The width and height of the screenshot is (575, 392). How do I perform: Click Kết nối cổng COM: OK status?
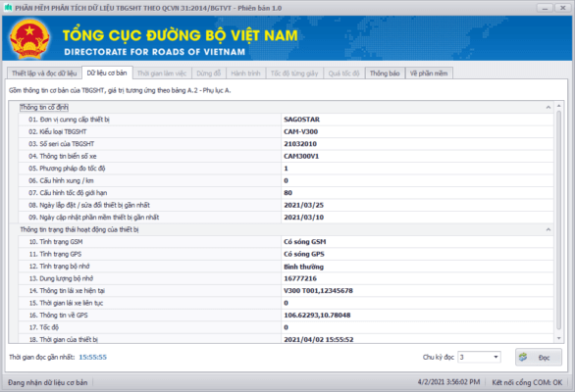click(527, 382)
